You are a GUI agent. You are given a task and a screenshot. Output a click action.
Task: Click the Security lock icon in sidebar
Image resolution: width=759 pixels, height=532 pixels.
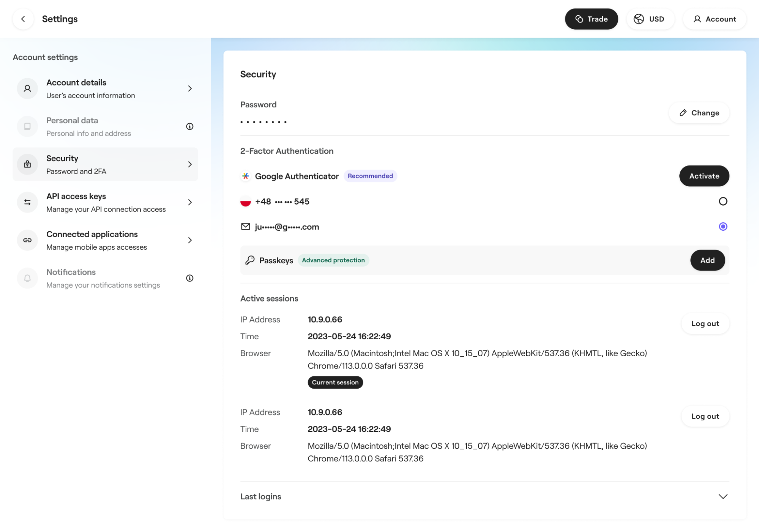pyautogui.click(x=27, y=164)
